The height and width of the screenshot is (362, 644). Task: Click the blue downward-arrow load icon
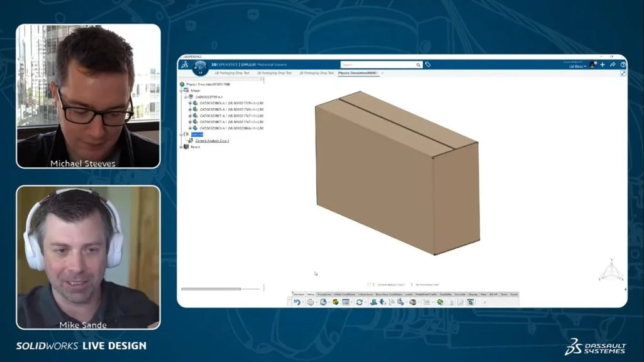coord(383,302)
